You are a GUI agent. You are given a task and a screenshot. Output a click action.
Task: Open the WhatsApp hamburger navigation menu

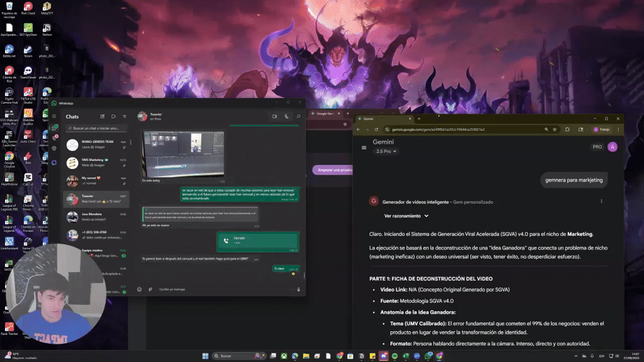(54, 116)
